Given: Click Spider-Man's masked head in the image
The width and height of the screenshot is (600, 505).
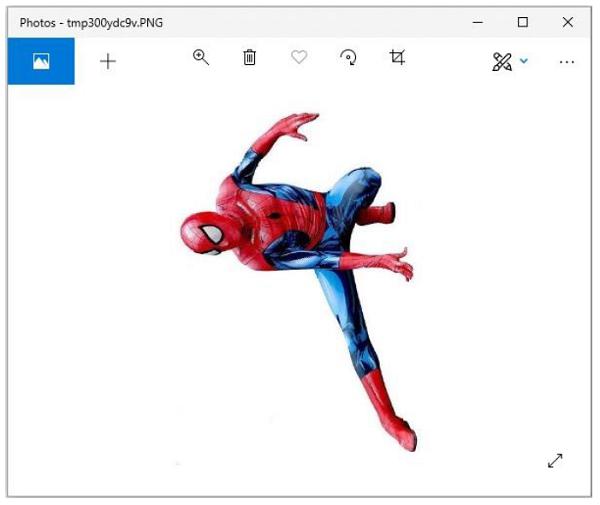Looking at the screenshot, I should pos(204,233).
